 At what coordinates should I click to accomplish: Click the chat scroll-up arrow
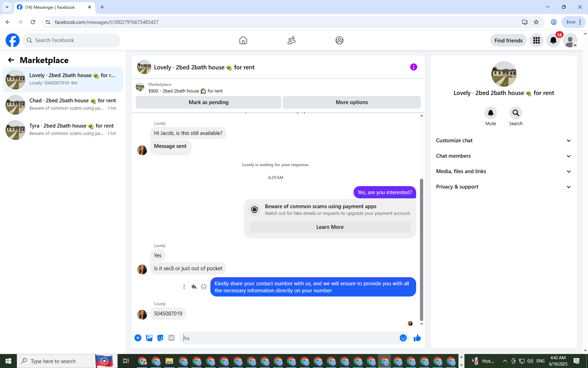tap(421, 116)
